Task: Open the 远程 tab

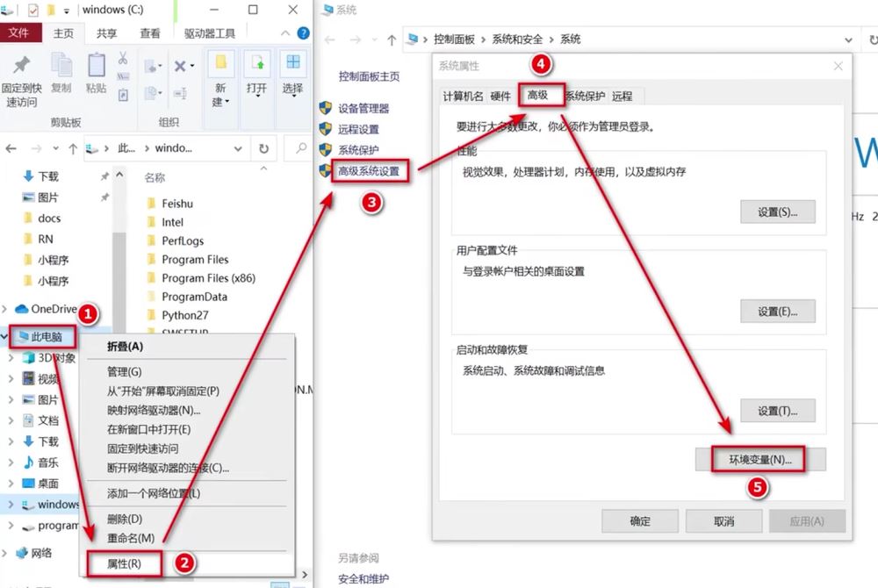Action: point(623,97)
